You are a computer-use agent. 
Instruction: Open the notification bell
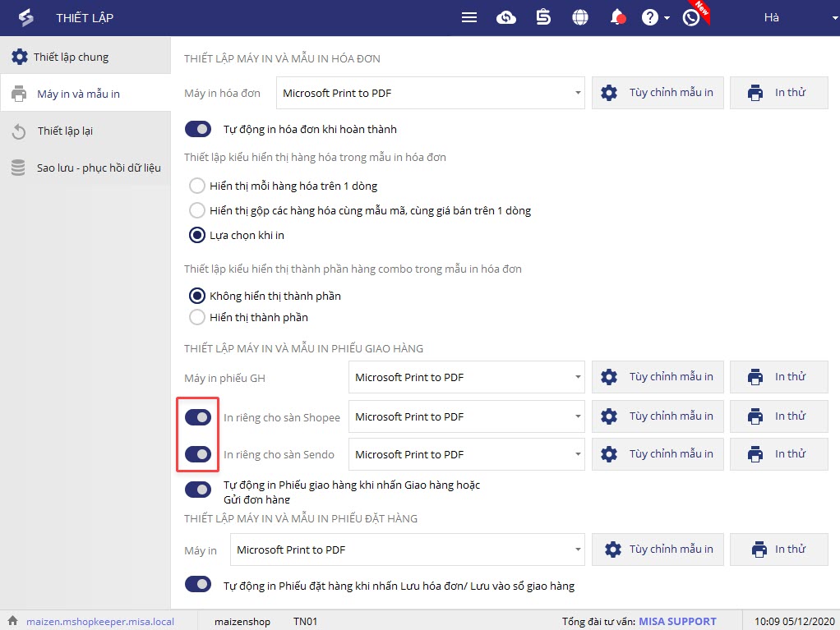pos(618,18)
